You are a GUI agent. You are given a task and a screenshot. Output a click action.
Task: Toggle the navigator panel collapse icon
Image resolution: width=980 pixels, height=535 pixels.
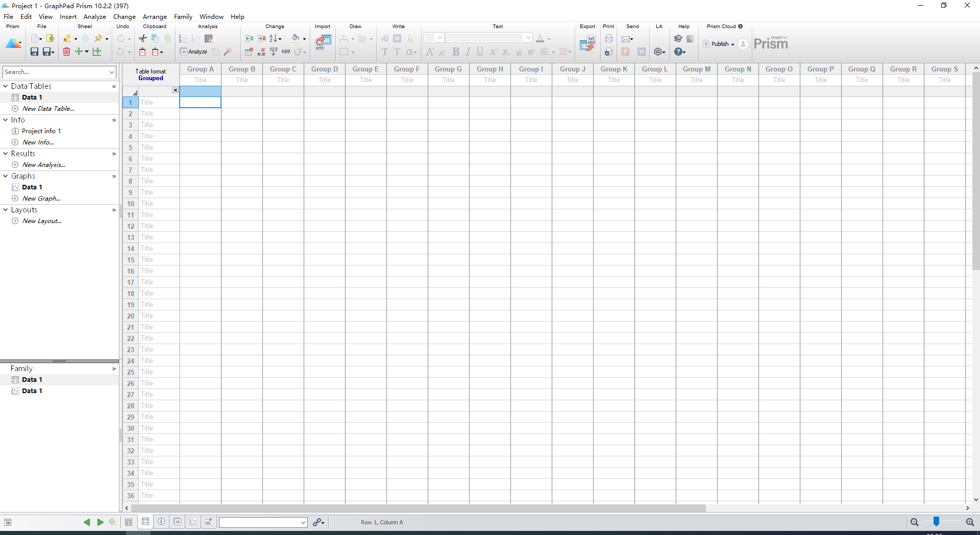tap(8, 522)
